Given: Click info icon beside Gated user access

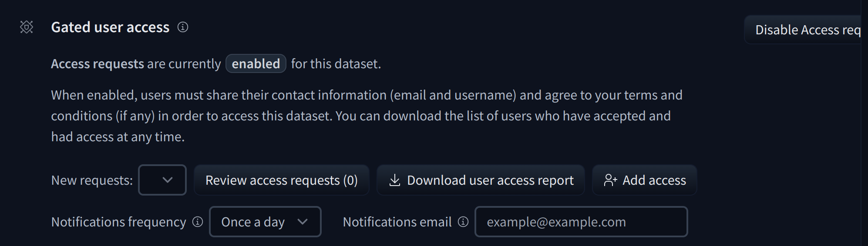Looking at the screenshot, I should (183, 27).
